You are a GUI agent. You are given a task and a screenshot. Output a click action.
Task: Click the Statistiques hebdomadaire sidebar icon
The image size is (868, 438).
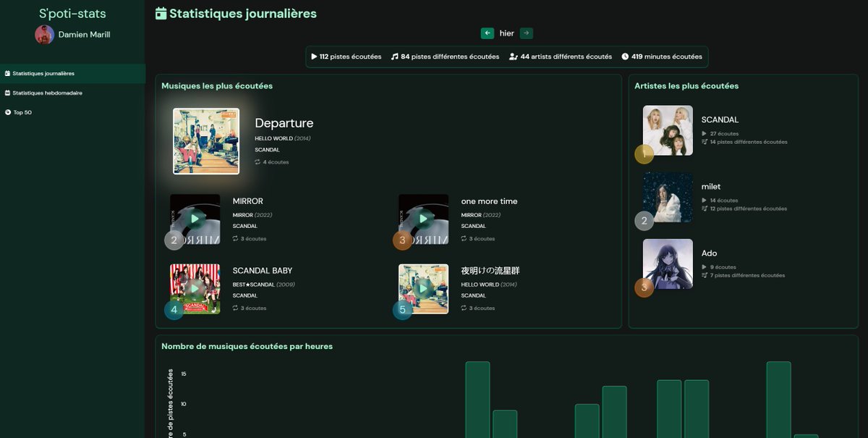(x=7, y=93)
